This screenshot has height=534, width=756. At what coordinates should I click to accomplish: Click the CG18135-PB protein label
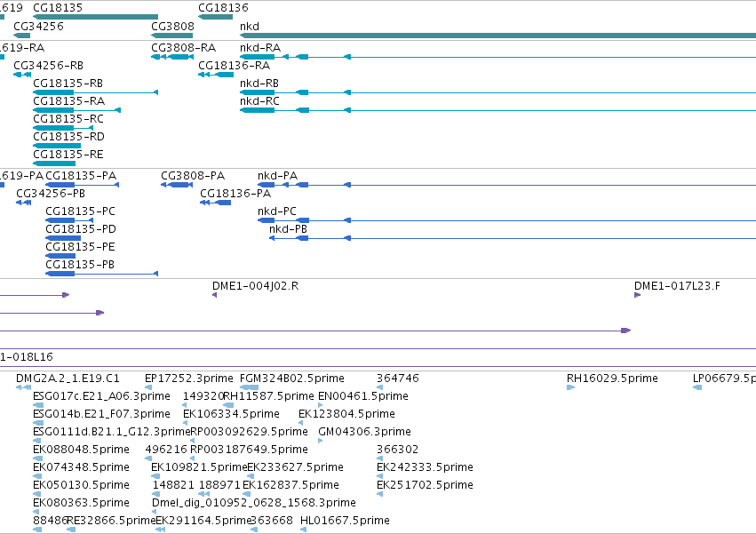[80, 265]
